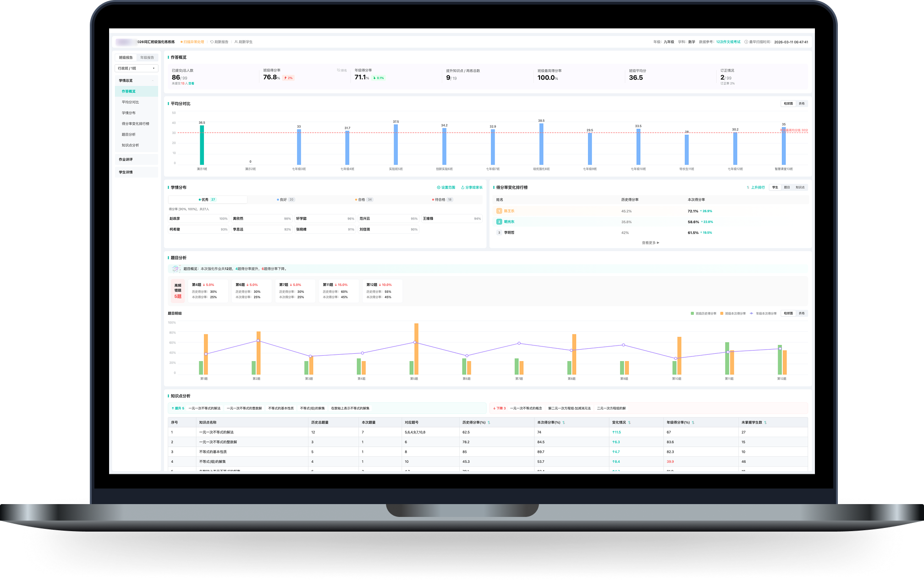Image resolution: width=924 pixels, height=582 pixels.
Task: Click the 第4题 wrong-question card
Action: [x=209, y=291]
